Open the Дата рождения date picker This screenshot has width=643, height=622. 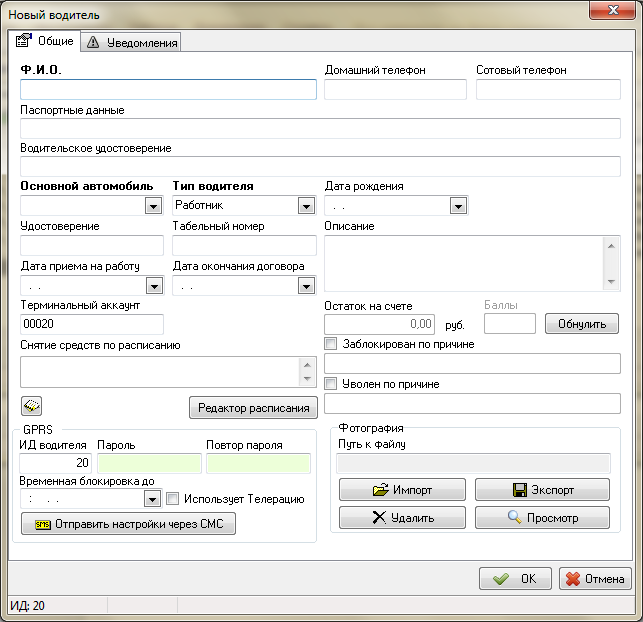(x=458, y=206)
